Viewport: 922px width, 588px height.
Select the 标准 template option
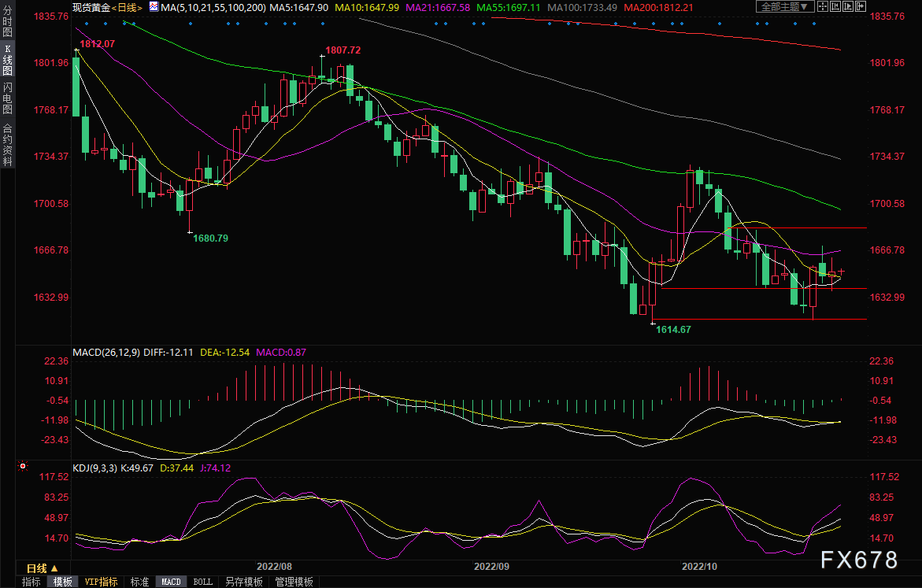139,582
